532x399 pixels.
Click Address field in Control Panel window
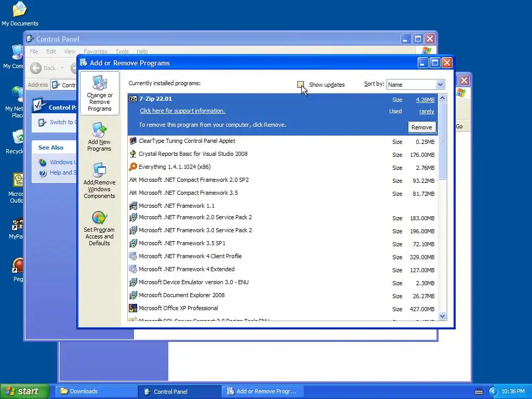[64, 85]
